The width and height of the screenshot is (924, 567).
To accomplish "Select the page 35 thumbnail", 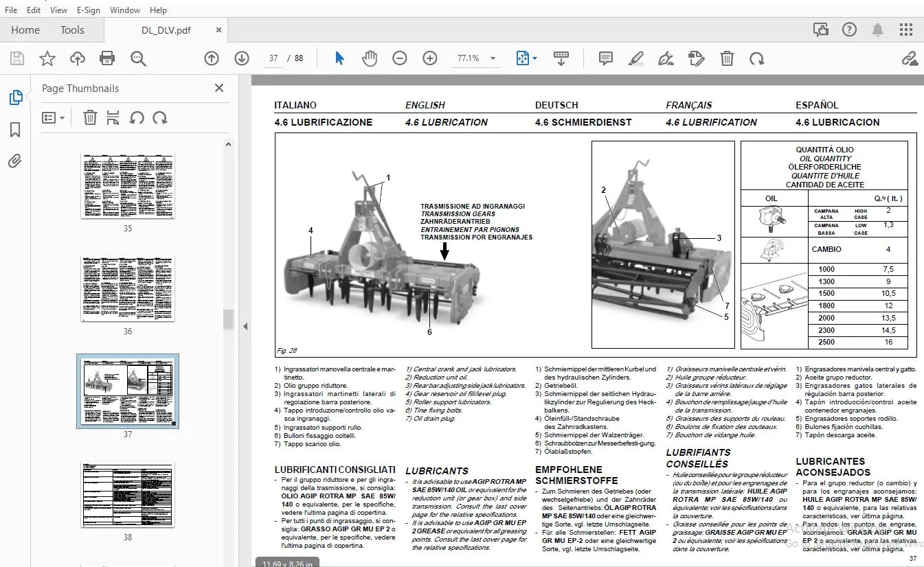I will 128,185.
